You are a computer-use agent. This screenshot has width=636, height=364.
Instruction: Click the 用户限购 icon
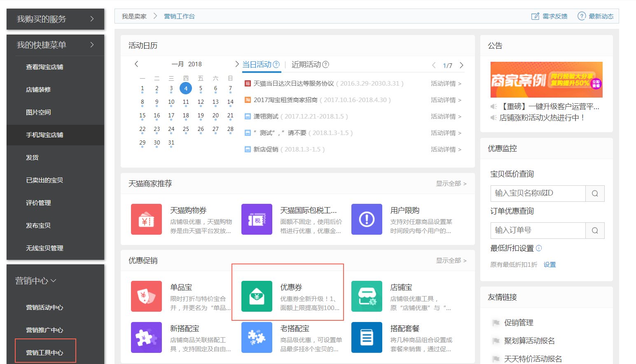click(367, 219)
